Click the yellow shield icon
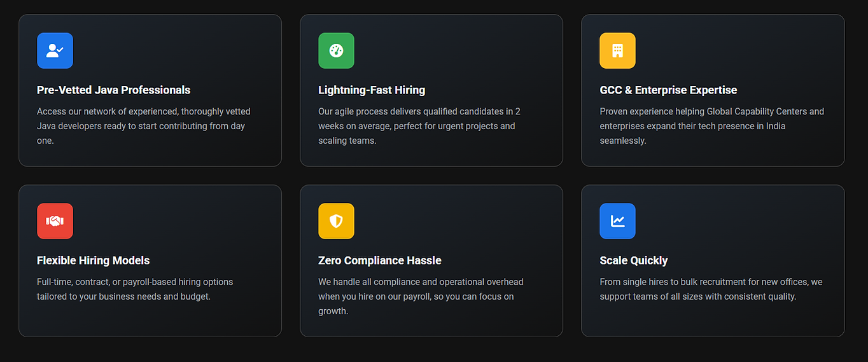 coord(336,221)
